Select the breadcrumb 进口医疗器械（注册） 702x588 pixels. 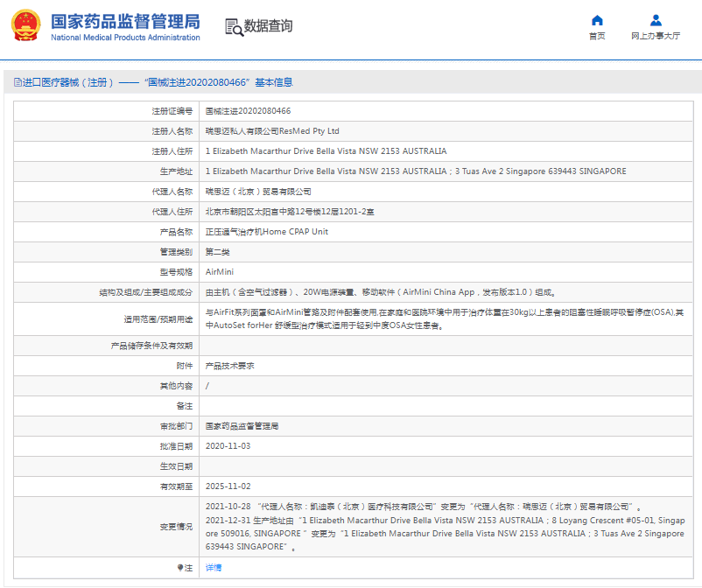[67, 82]
